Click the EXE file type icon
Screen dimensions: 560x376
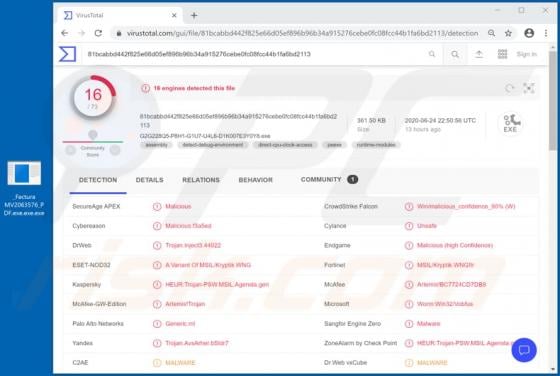coord(510,124)
